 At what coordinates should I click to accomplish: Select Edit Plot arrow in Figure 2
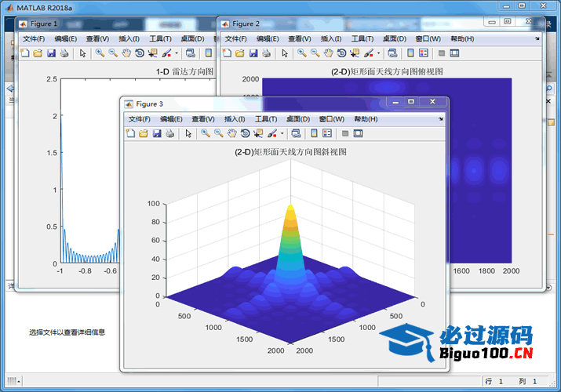285,53
